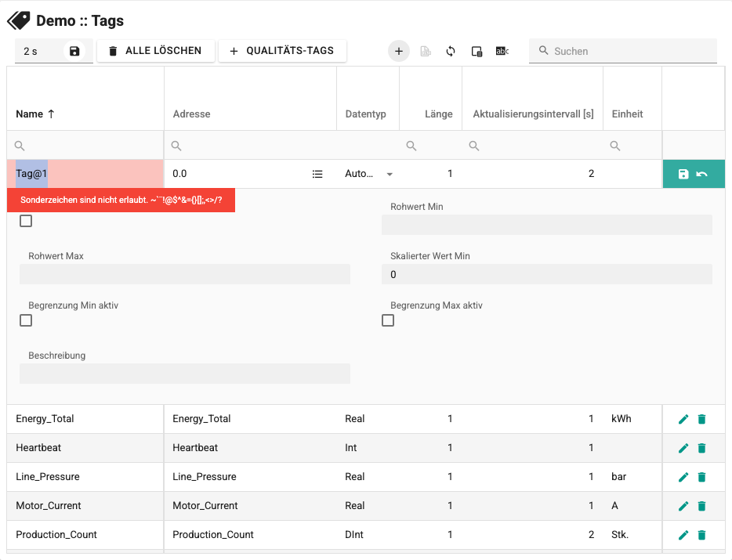
Task: Edit the Production_Count tag
Action: click(683, 535)
